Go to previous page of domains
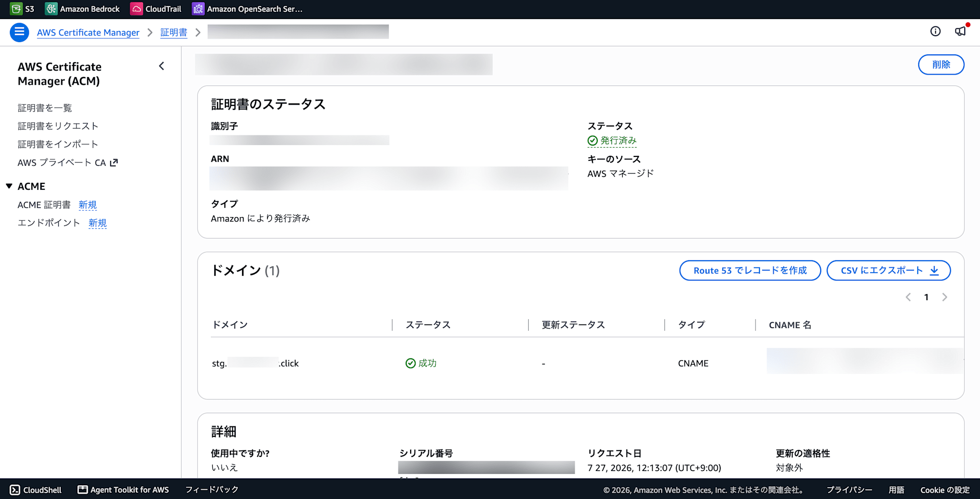This screenshot has height=499, width=980. (x=908, y=297)
